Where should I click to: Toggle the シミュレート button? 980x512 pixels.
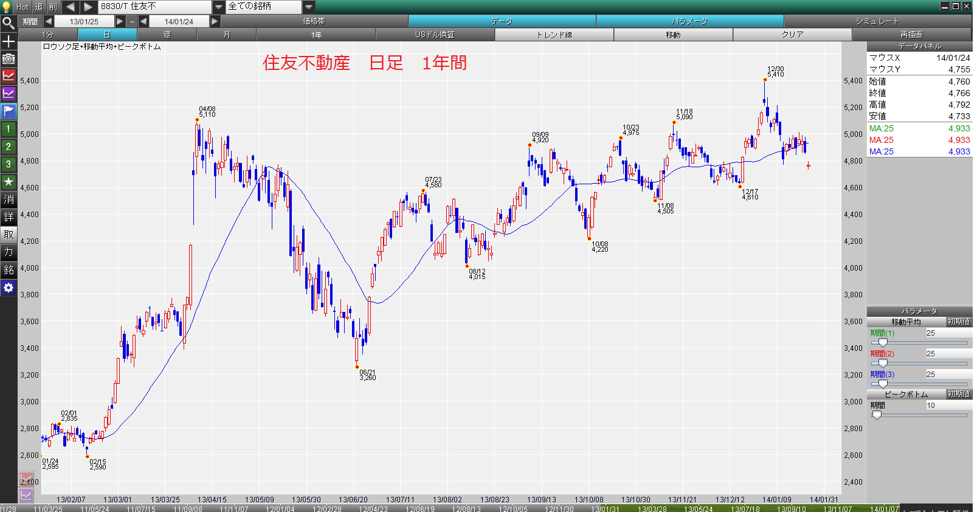[x=877, y=21]
